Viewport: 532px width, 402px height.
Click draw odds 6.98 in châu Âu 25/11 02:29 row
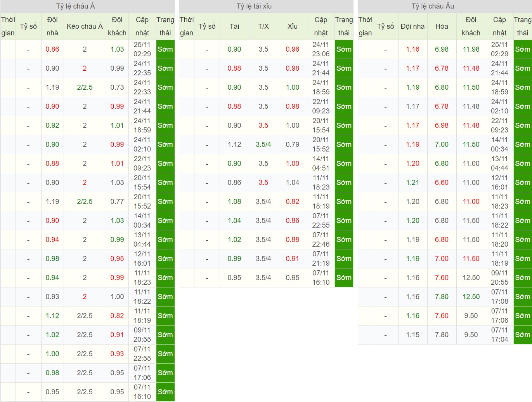[x=442, y=49]
